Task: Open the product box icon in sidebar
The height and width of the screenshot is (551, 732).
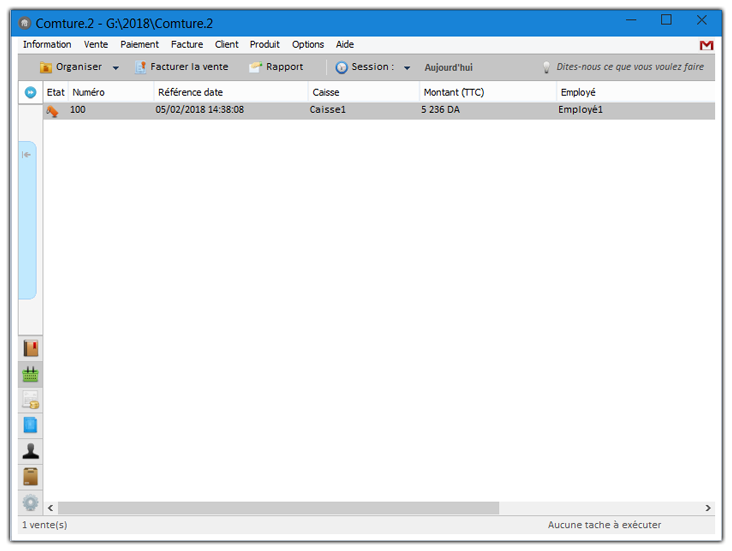Action: 30,476
